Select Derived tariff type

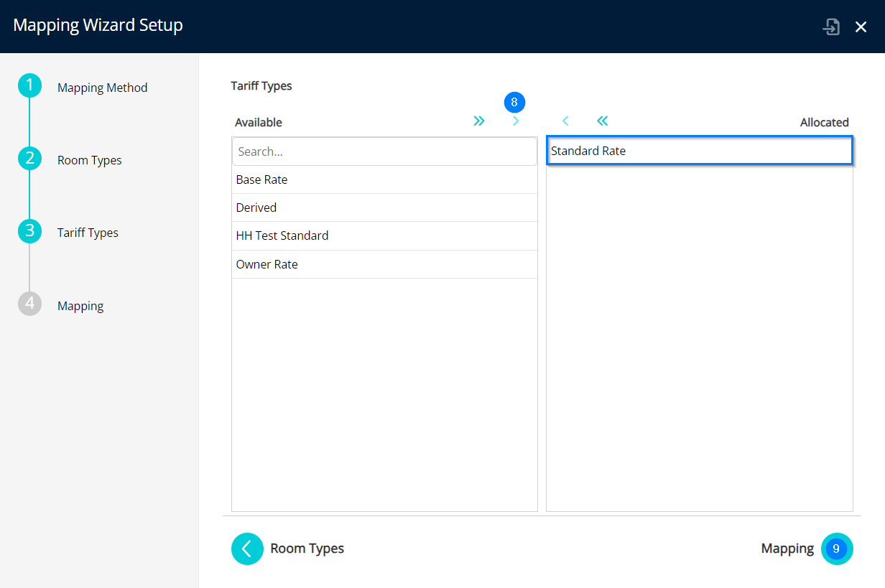(x=384, y=207)
